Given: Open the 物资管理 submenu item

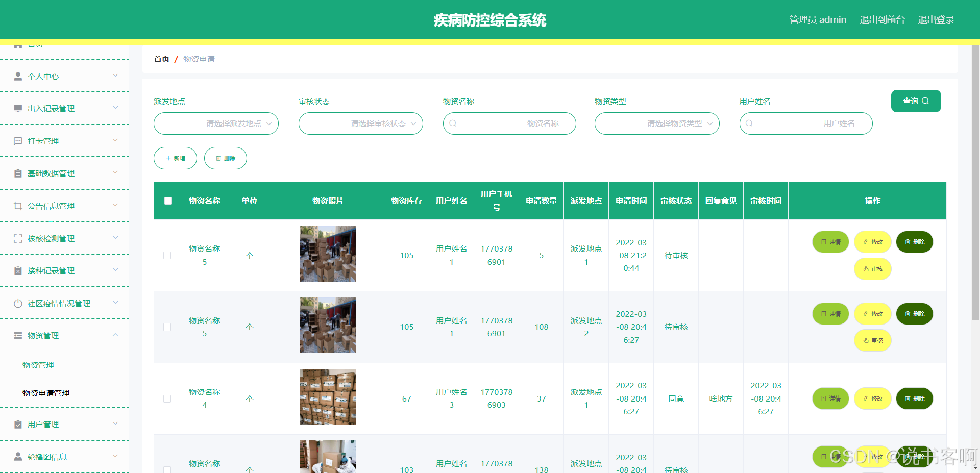Looking at the screenshot, I should [38, 365].
